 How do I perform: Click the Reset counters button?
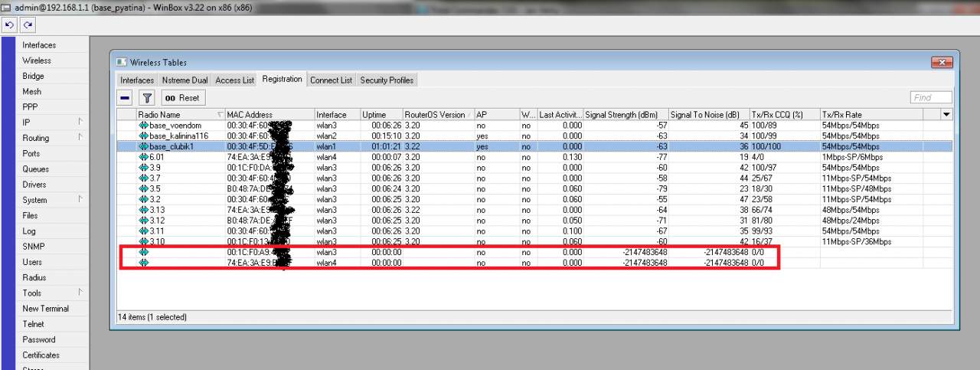[x=181, y=97]
